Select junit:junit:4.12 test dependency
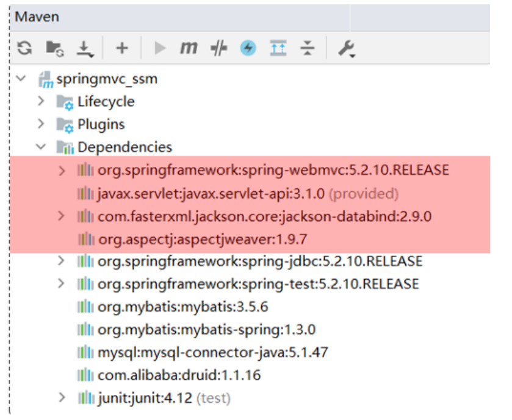 point(164,398)
